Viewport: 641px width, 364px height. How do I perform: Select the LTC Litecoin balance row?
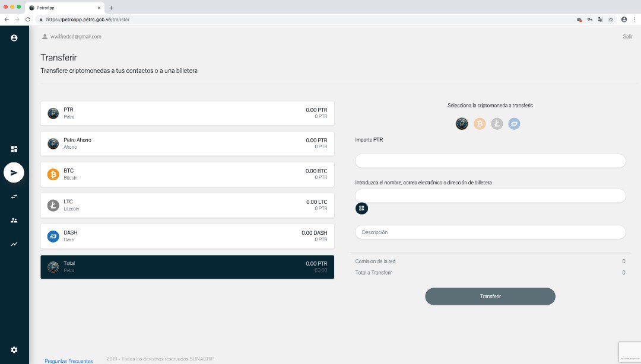click(x=187, y=205)
